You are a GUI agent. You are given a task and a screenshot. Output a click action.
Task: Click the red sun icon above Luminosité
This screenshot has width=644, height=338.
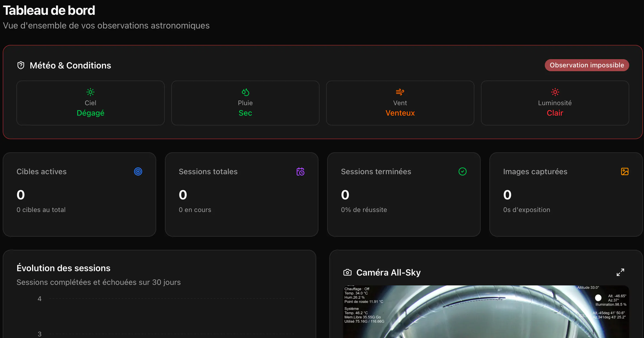tap(555, 92)
